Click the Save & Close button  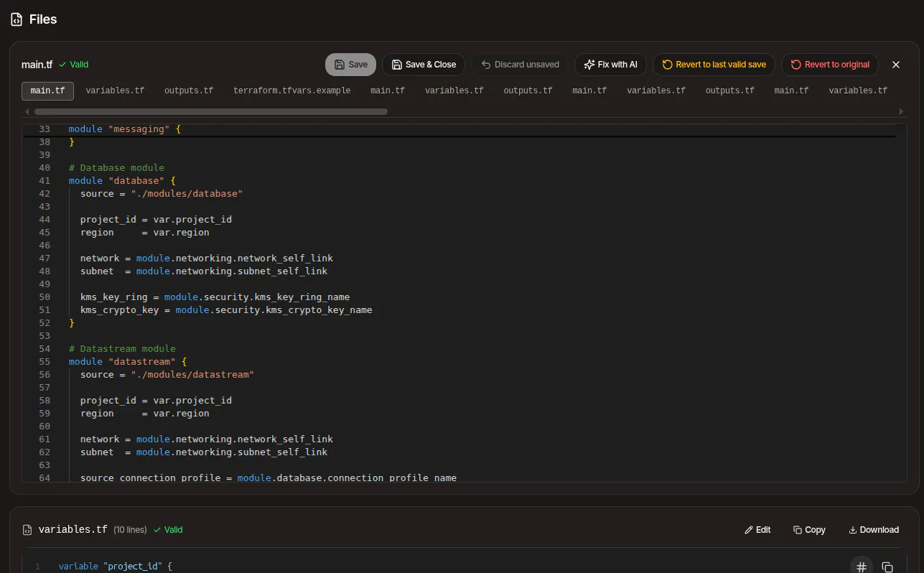(424, 65)
